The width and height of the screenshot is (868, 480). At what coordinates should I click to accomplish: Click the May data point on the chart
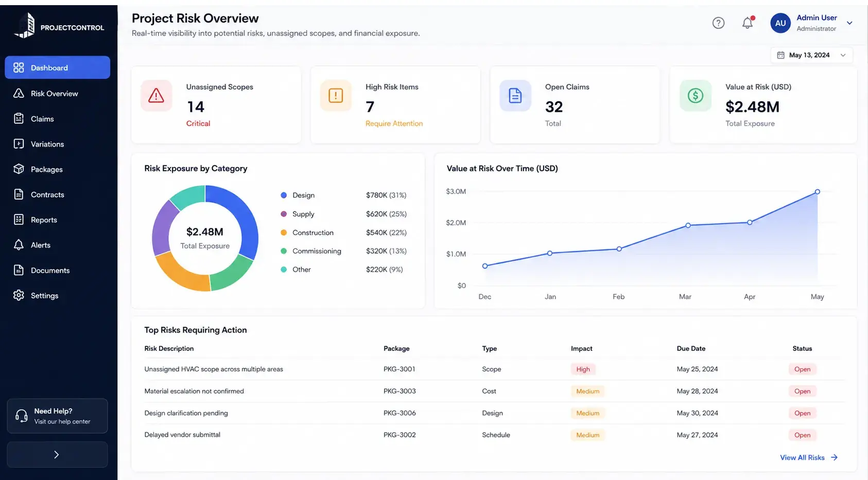point(817,192)
